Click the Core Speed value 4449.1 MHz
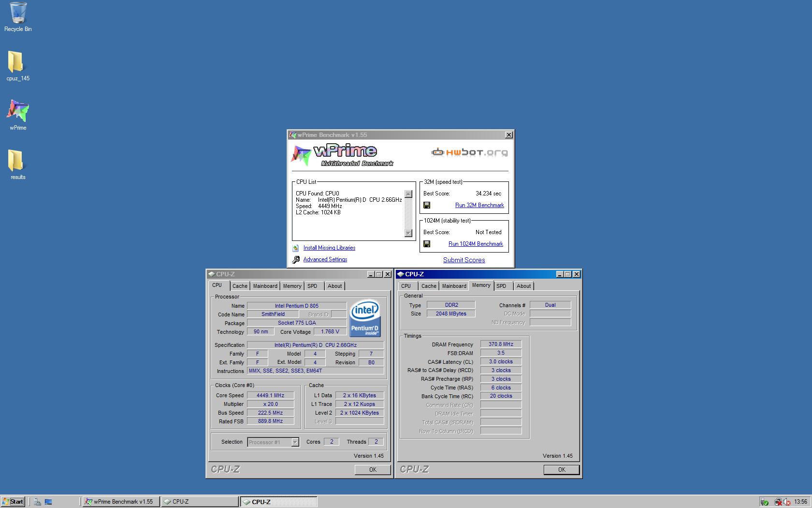This screenshot has width=812, height=508. pyautogui.click(x=270, y=395)
